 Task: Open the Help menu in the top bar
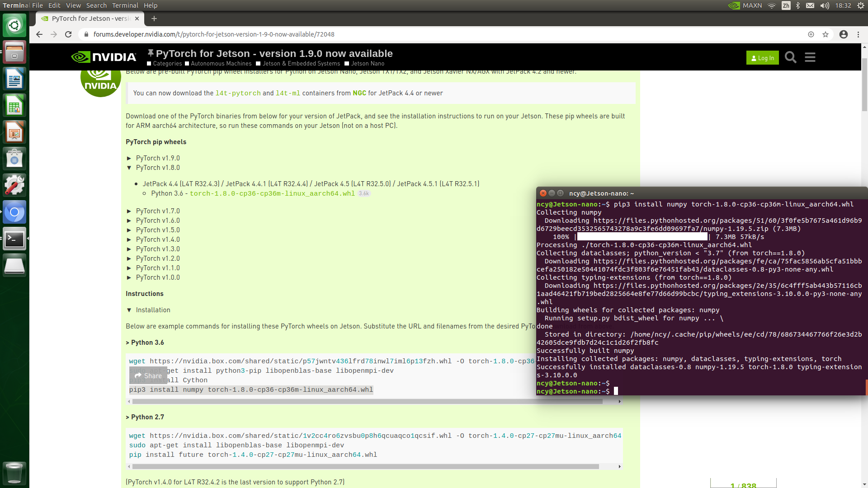(x=151, y=5)
